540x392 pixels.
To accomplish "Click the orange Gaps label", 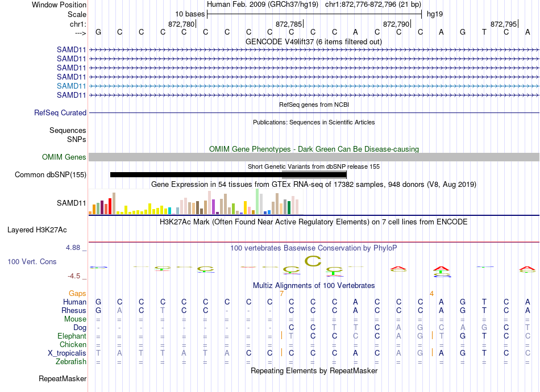I will click(77, 294).
